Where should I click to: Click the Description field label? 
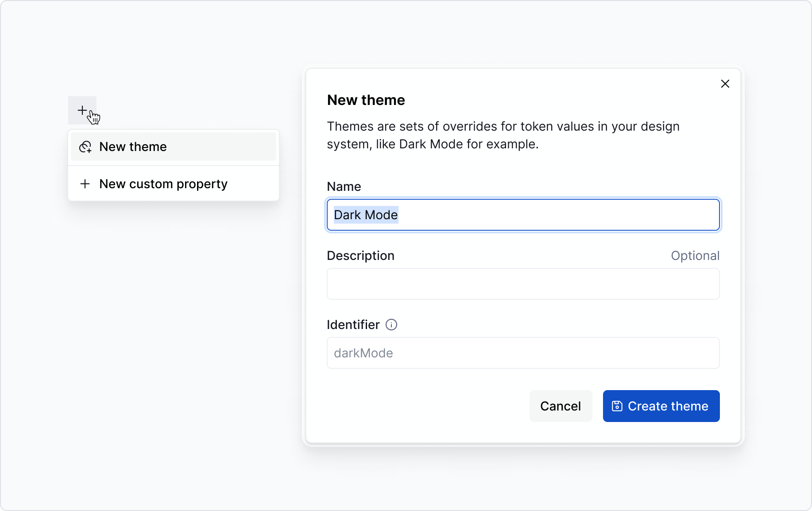click(360, 255)
